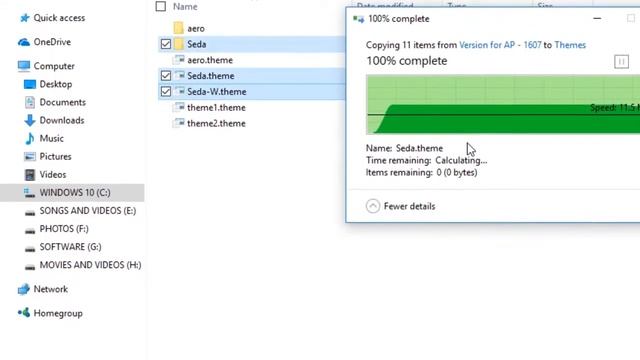Screen dimensions: 640x360
Task: Click the theme2.theme file icon
Action: pos(178,123)
